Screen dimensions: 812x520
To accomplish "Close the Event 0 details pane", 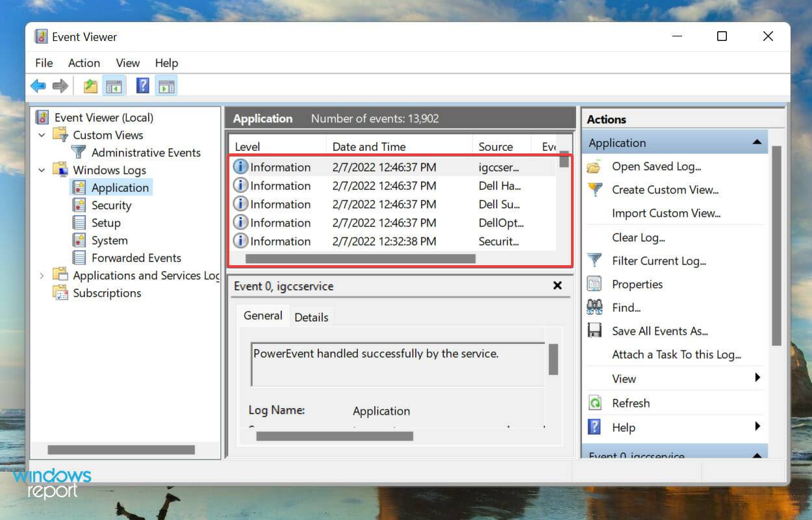I will (x=557, y=285).
